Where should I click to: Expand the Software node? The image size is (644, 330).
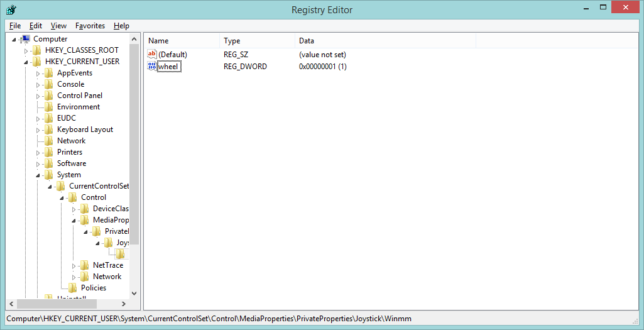click(38, 164)
